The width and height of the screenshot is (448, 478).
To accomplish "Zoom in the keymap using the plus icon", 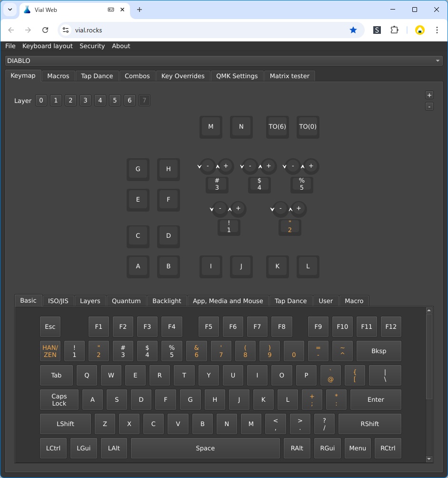I will click(x=429, y=95).
